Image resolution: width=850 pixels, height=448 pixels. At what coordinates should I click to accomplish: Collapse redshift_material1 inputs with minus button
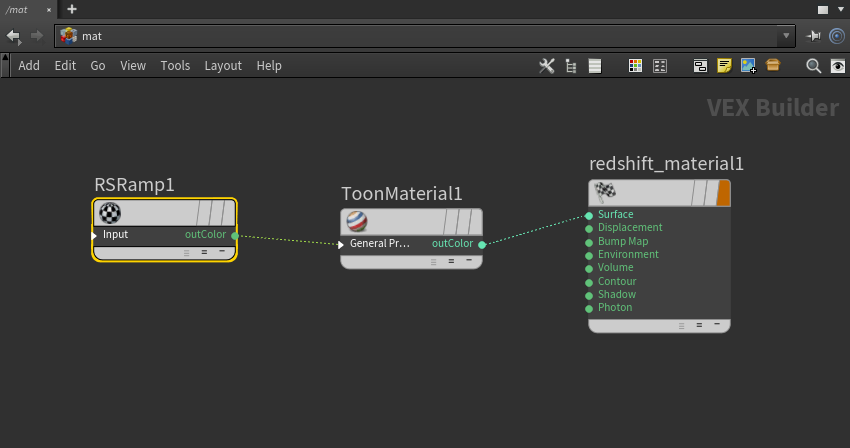717,324
